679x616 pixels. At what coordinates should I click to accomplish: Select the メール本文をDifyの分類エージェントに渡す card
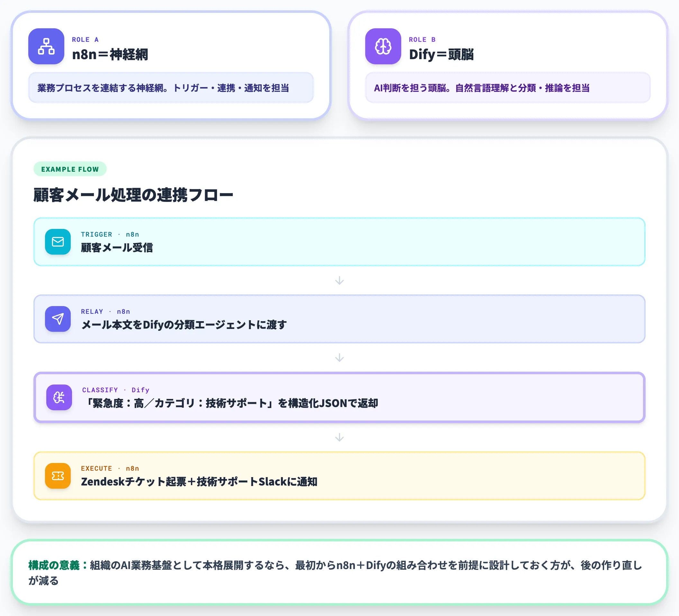(x=339, y=319)
